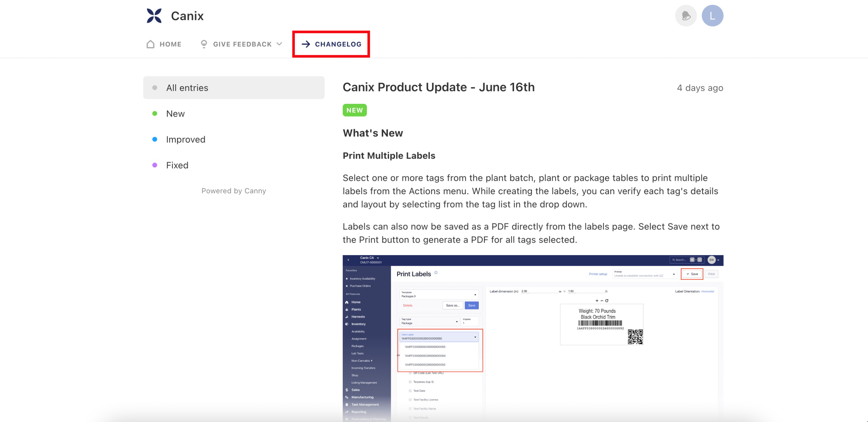Open the user avatar labeled L
The image size is (868, 422).
(712, 16)
